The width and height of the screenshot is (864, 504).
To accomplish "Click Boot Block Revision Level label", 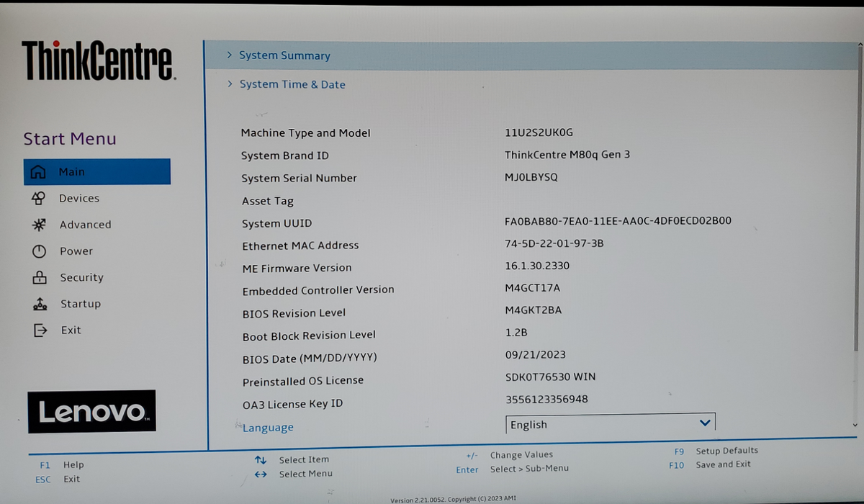I will [x=309, y=336].
